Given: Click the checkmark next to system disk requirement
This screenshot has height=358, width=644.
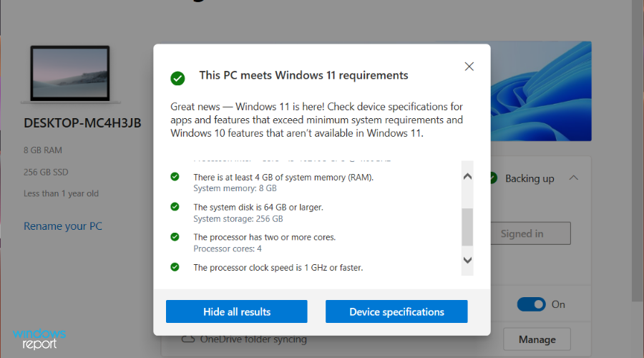Looking at the screenshot, I should click(x=175, y=207).
